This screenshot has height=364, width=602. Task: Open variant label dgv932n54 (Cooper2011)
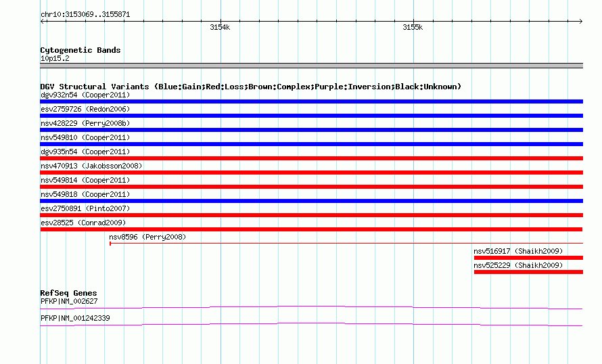point(85,95)
